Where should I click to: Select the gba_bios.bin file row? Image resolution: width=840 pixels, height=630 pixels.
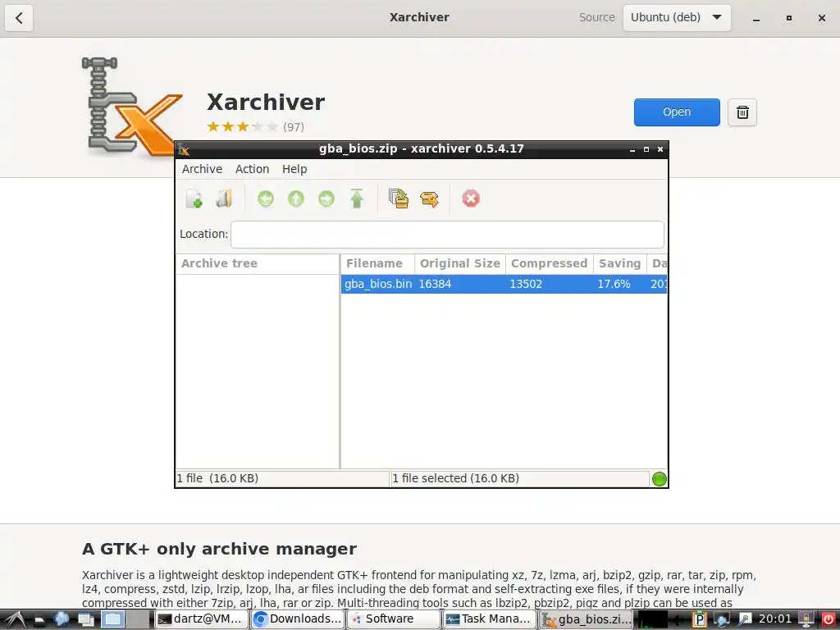(504, 284)
